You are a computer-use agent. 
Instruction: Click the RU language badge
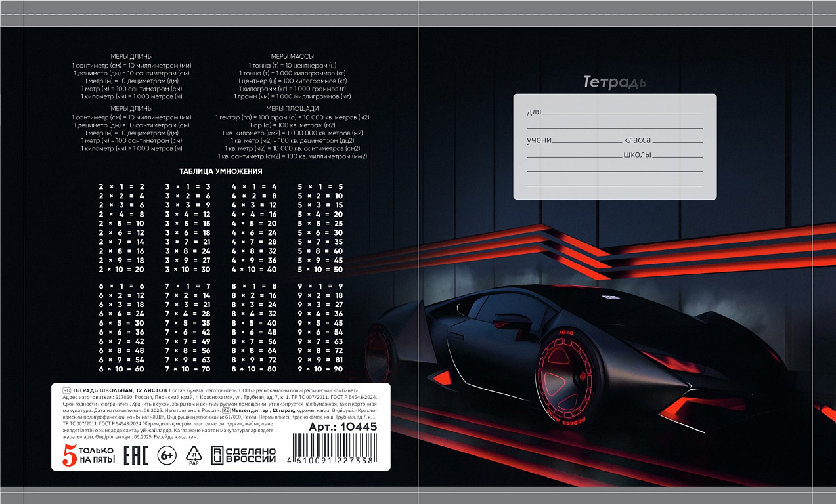click(x=66, y=390)
